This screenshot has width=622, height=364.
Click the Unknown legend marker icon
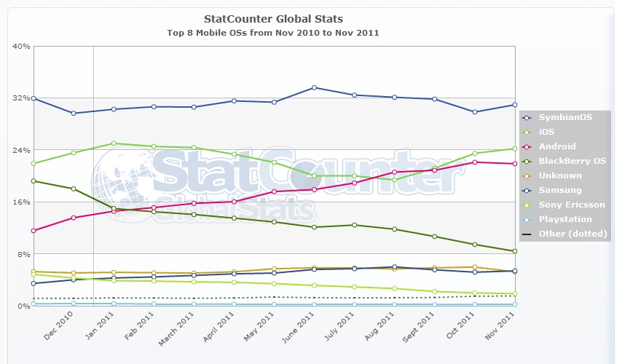(527, 176)
